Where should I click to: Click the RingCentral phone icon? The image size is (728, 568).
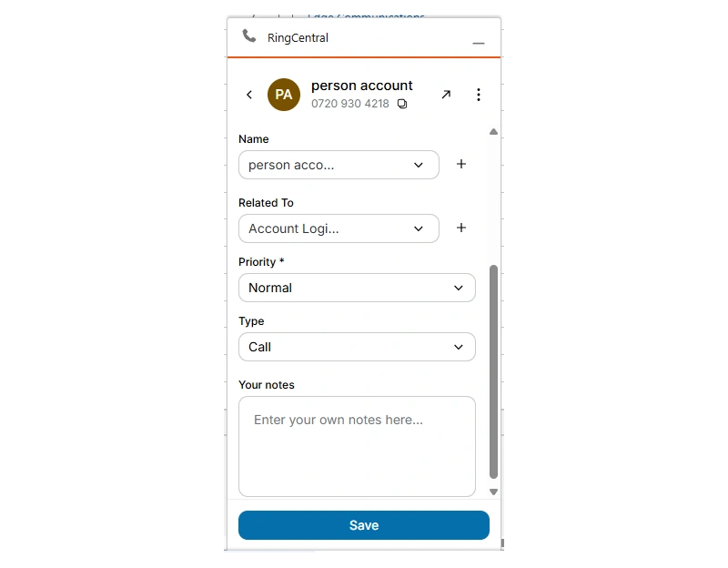tap(248, 36)
